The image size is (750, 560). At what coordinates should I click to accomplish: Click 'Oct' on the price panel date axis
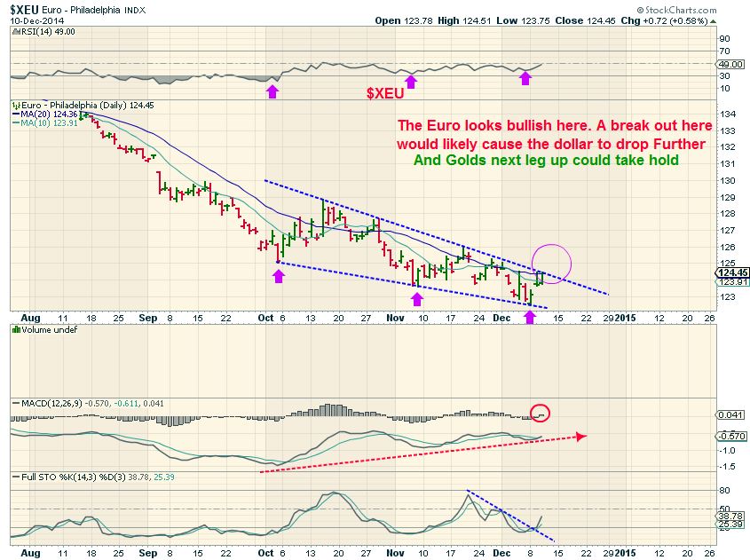(265, 318)
